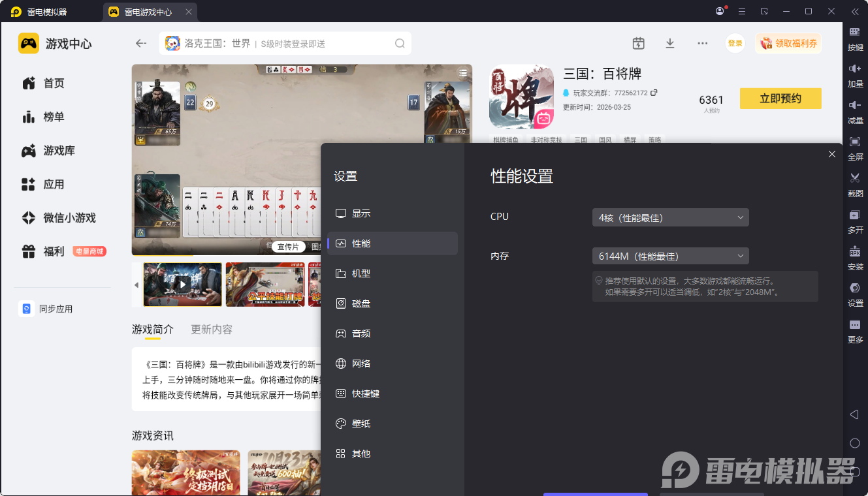Screen dimensions: 868x496
Task: Collapse the right toolbar with double-chevron icon
Action: [854, 11]
